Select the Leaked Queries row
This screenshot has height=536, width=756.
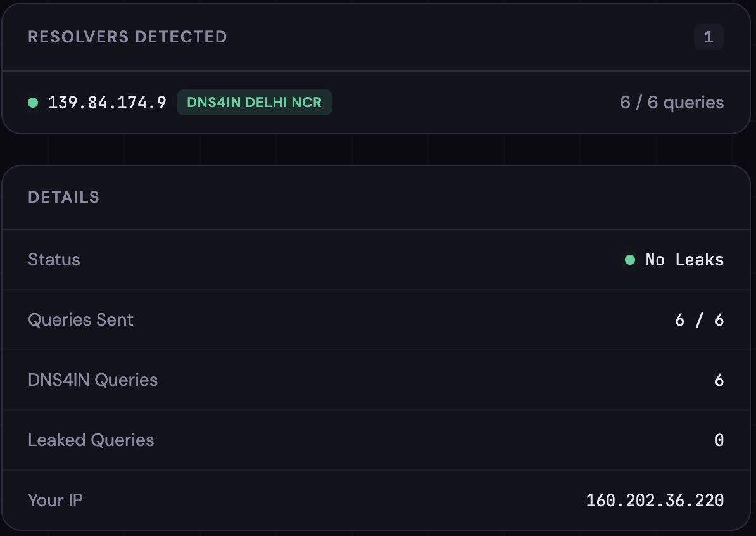click(377, 440)
